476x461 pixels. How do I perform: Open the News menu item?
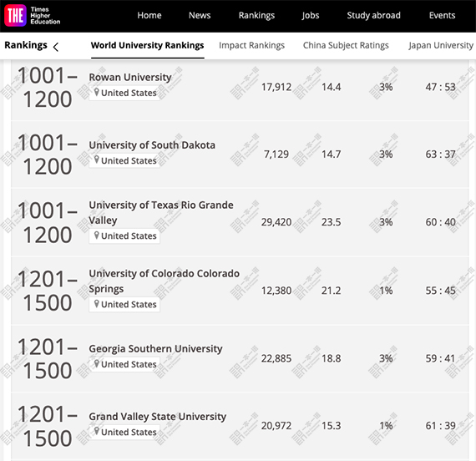(200, 15)
